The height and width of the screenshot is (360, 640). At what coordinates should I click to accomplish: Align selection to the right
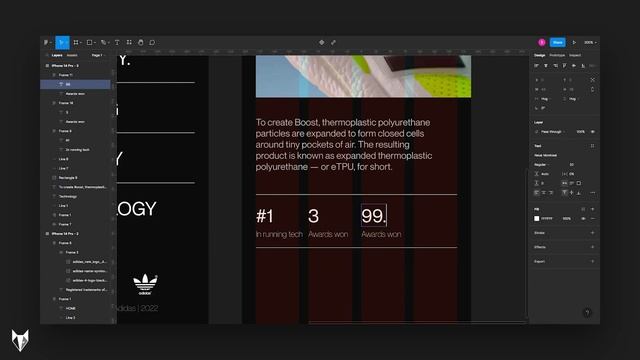pos(555,66)
